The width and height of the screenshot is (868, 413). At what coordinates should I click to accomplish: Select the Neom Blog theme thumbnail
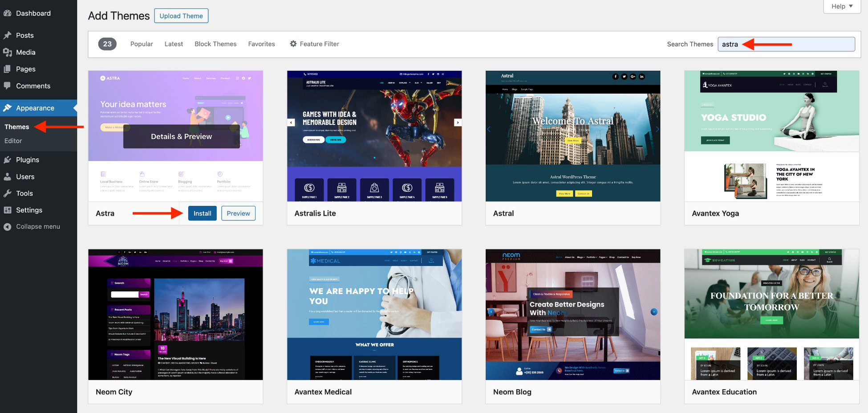(573, 315)
